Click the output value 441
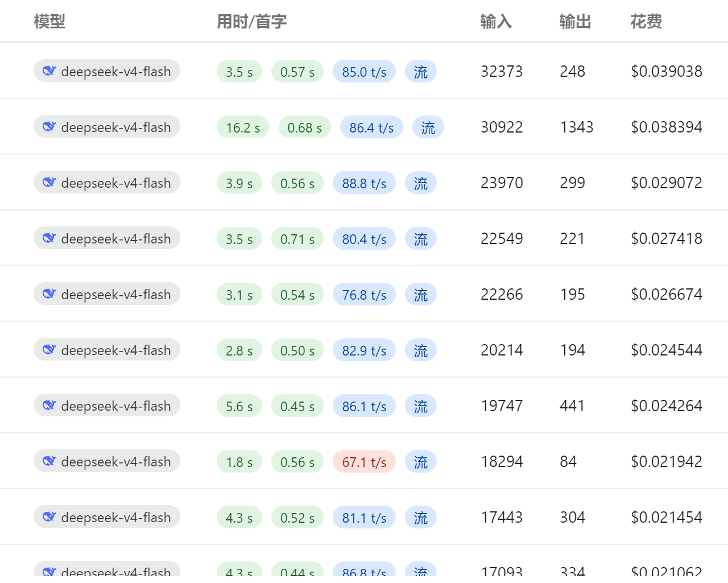 (573, 406)
